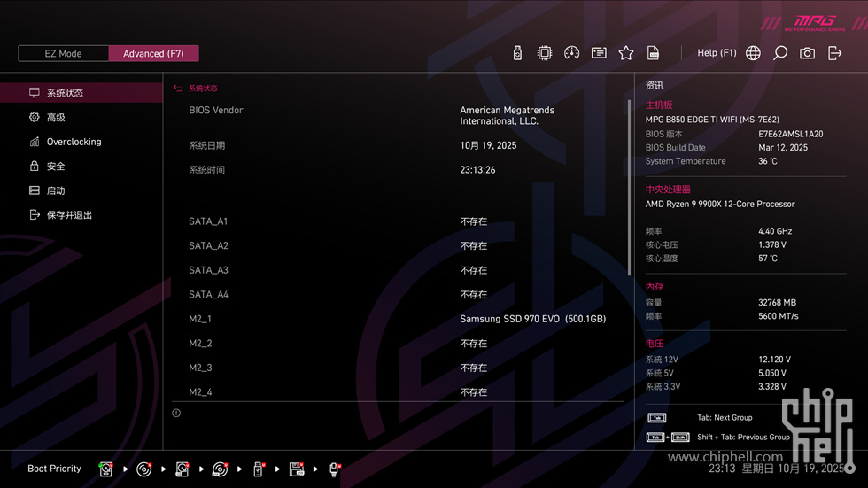The width and height of the screenshot is (868, 488).
Task: Open the speedometer performance icon
Action: [571, 53]
